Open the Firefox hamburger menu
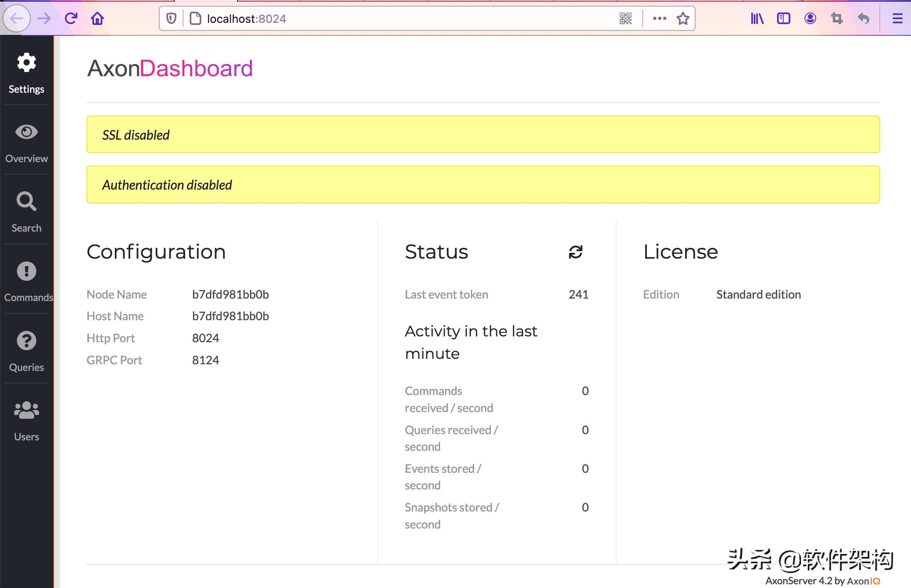The image size is (911, 588). (897, 18)
